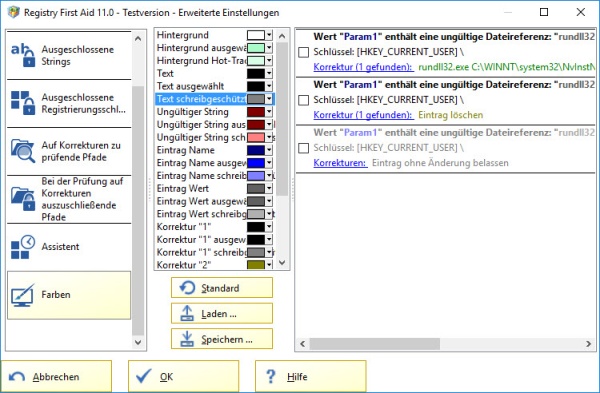Open Ungültiger String color dropdown arrow
The width and height of the screenshot is (600, 393).
tap(269, 112)
